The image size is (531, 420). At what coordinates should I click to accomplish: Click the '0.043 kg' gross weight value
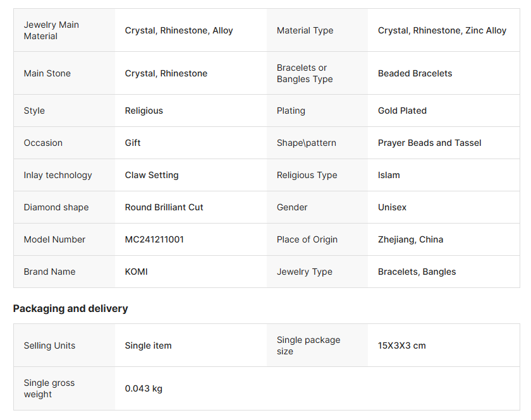click(143, 388)
